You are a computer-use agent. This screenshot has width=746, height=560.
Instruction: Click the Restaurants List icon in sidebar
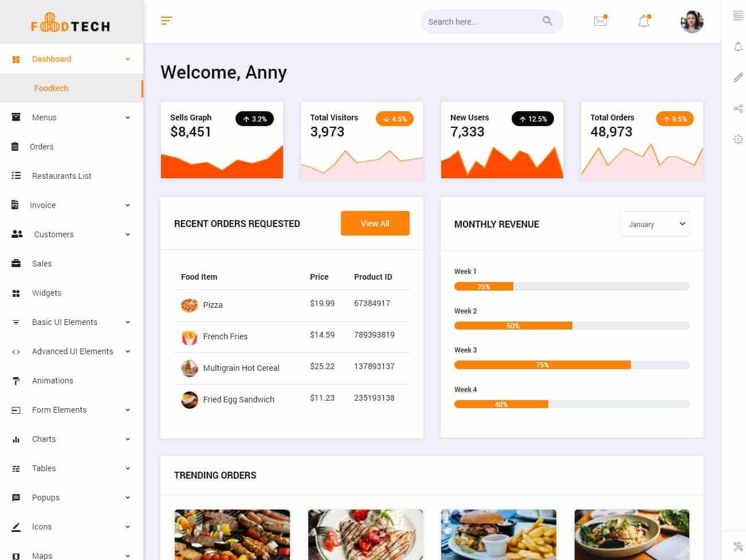click(x=16, y=176)
